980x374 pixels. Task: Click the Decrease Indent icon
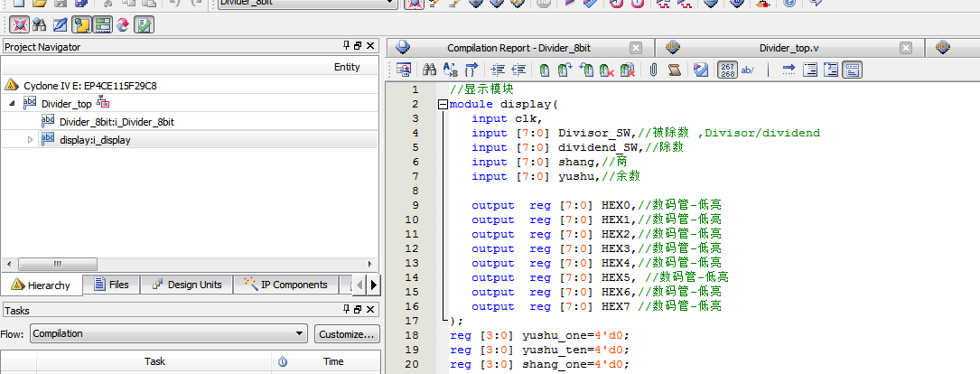518,70
